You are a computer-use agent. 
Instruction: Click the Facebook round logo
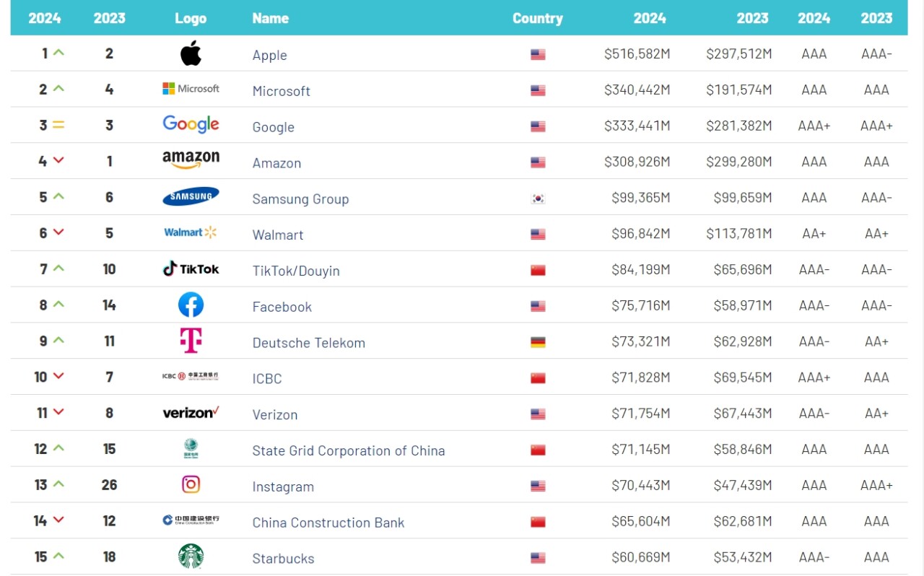tap(191, 305)
